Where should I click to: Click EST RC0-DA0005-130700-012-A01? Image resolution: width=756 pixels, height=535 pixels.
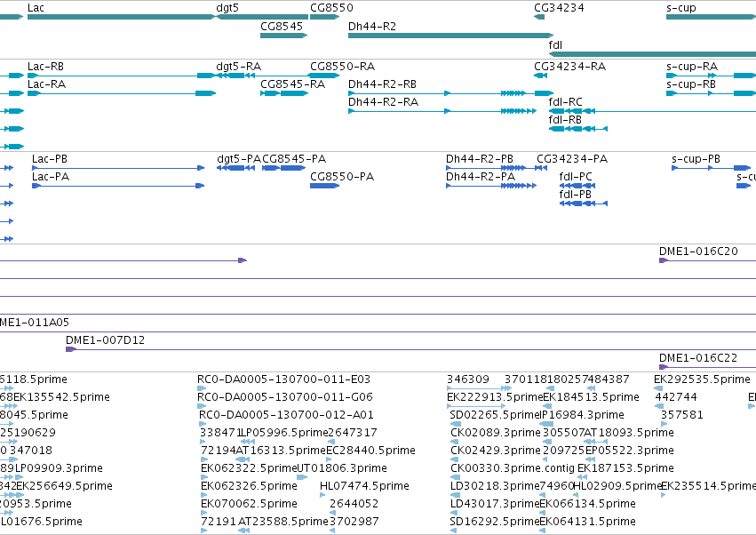pyautogui.click(x=286, y=415)
